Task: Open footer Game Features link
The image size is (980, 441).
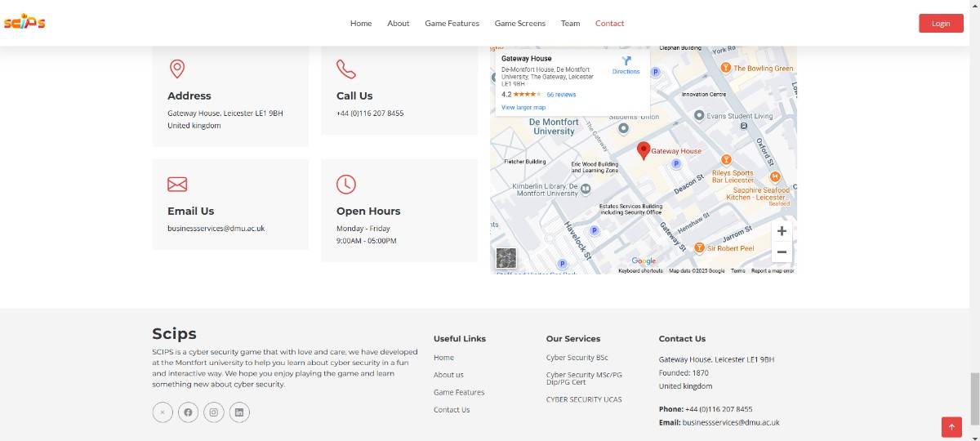Action: pos(459,392)
